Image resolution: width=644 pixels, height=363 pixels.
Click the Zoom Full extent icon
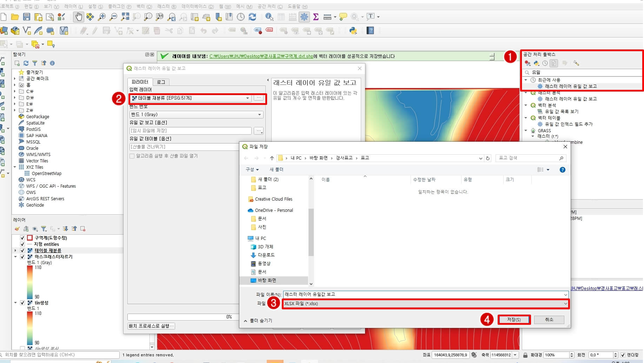(125, 17)
